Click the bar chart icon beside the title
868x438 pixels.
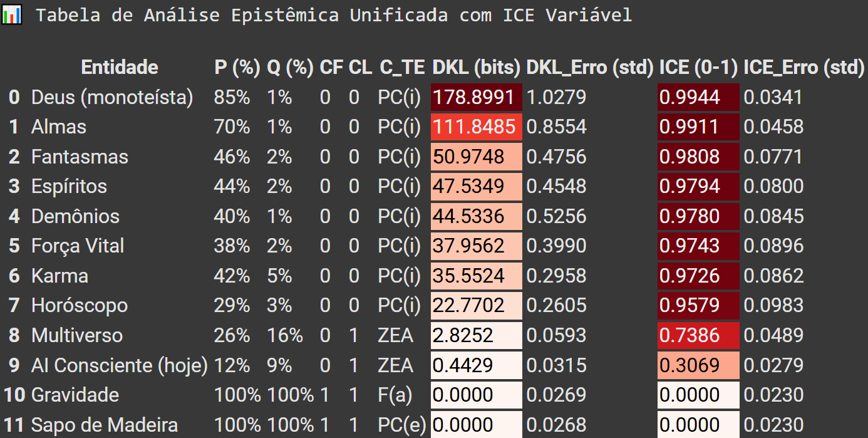(x=12, y=14)
